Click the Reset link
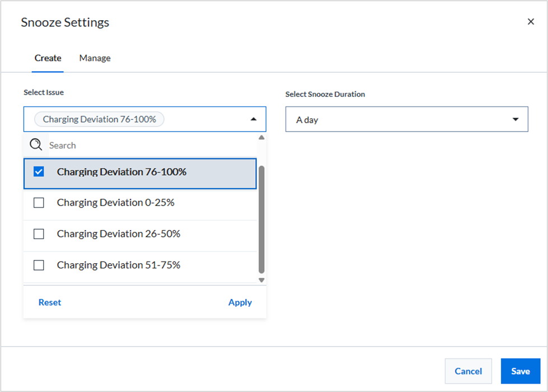Viewport: 548px width, 392px height. (x=50, y=302)
